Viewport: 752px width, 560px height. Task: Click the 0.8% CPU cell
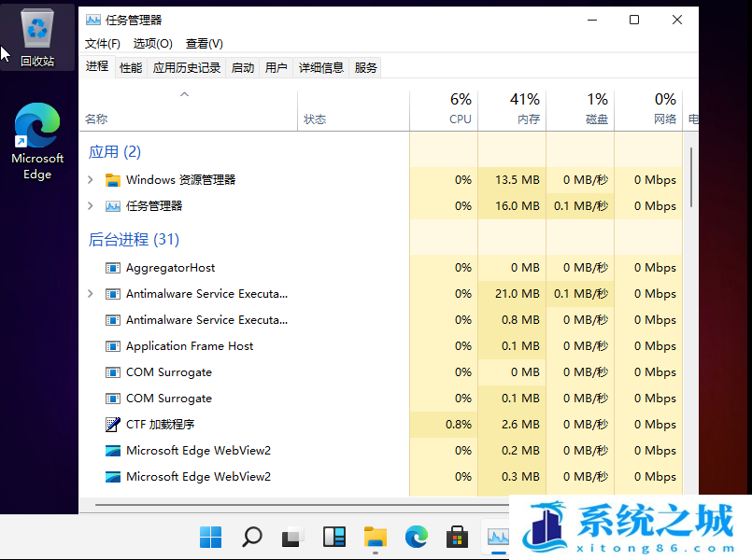(x=444, y=425)
